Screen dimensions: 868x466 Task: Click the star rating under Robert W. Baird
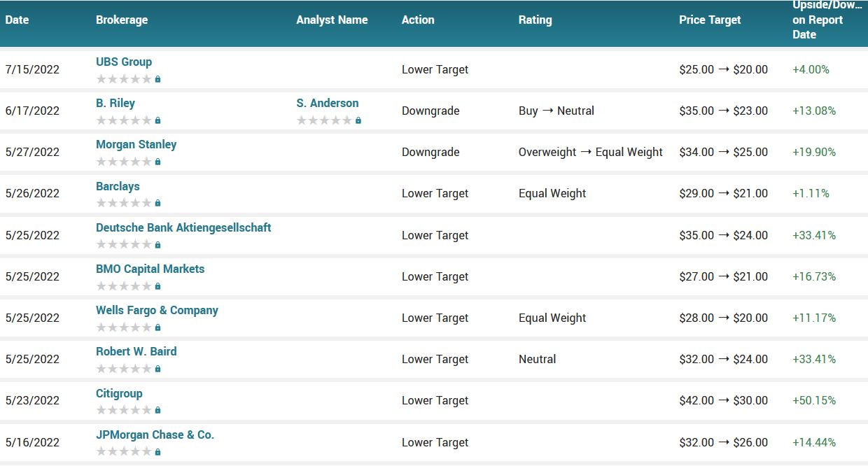124,369
